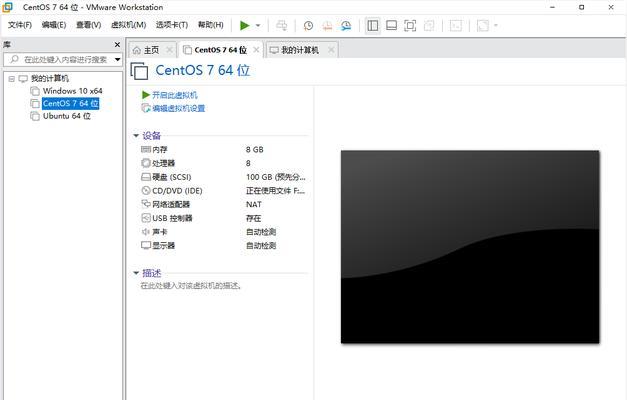
Task: Toggle the library sidebar view icon
Action: 373,26
